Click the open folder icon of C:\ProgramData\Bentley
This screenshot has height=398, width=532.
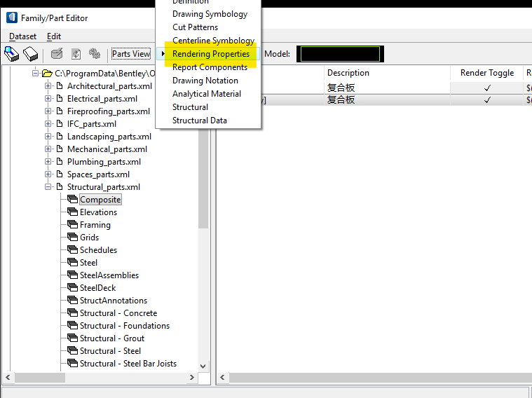[x=47, y=74]
